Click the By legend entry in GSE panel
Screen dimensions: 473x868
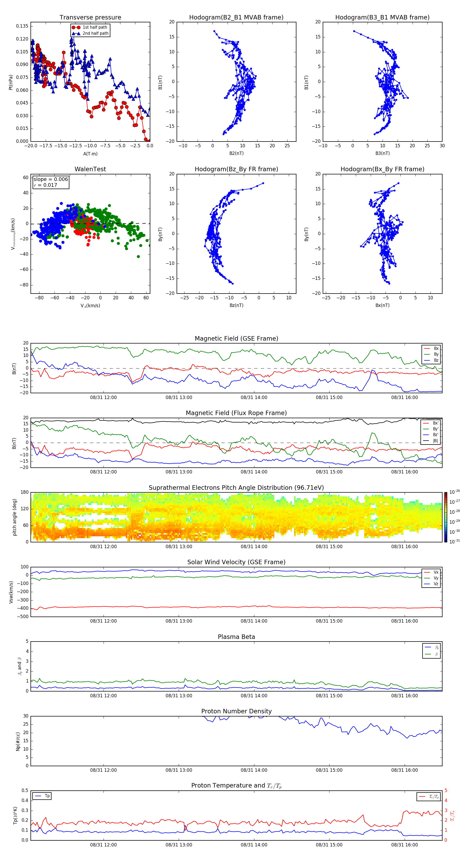click(431, 354)
